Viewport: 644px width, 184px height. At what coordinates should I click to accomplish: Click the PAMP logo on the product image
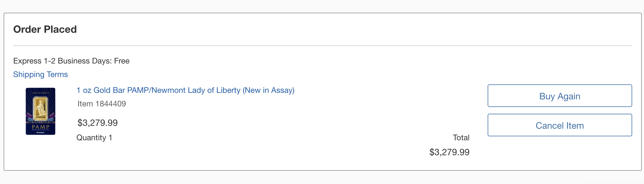[40, 127]
